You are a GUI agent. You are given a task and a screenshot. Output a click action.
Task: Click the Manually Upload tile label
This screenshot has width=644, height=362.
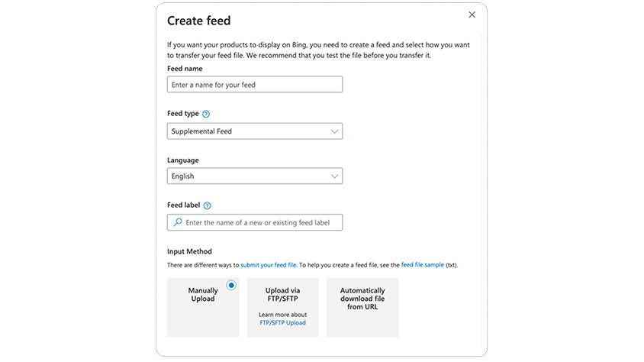(203, 295)
